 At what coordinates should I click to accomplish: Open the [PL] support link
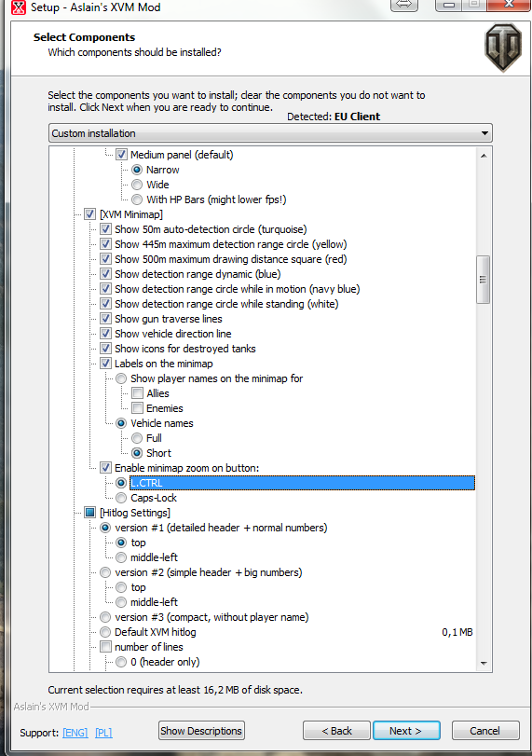(103, 733)
